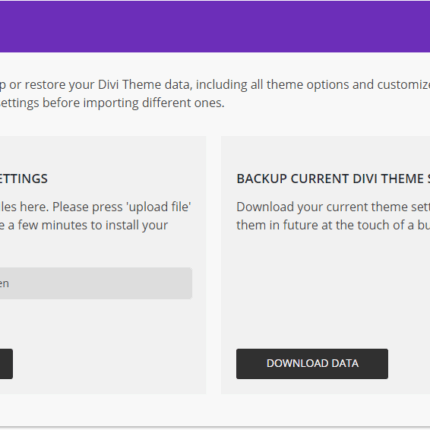Click the white strip below the cards

tap(215, 410)
